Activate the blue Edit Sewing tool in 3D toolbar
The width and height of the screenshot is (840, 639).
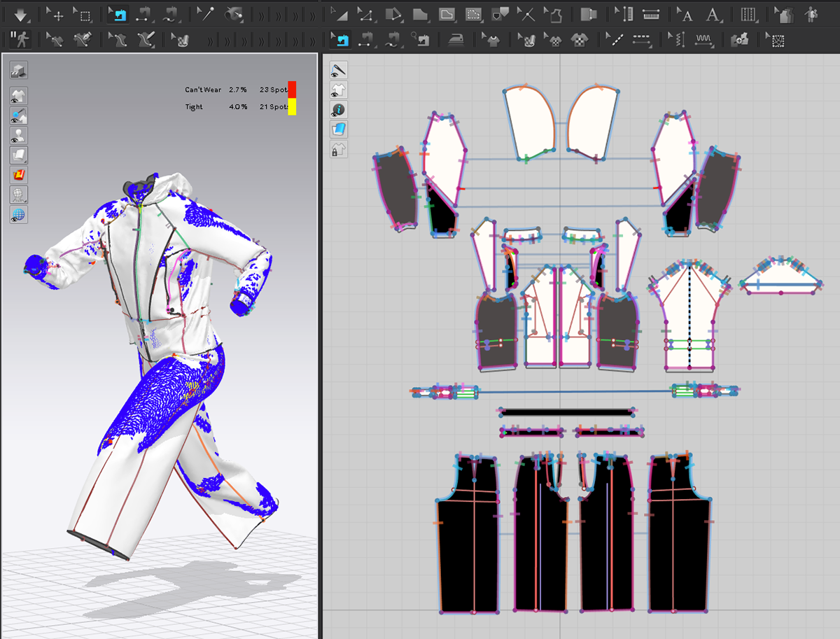pyautogui.click(x=118, y=14)
